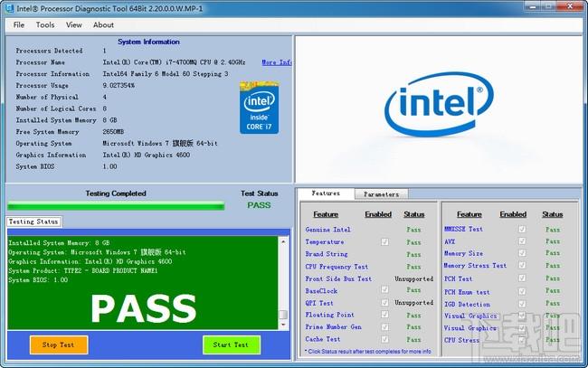Screen dimensions: 588x368
Task: Toggle the Temperature feature checkbox
Action: (384, 241)
